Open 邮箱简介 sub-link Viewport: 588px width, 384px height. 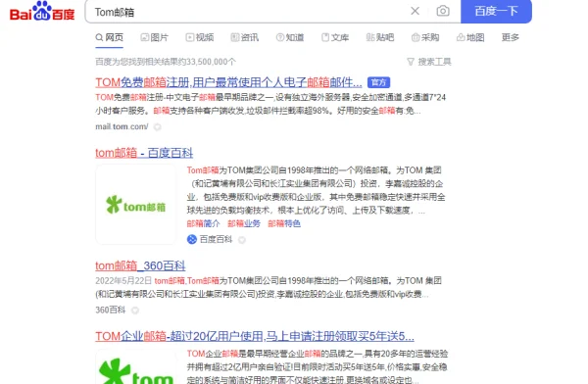(203, 224)
